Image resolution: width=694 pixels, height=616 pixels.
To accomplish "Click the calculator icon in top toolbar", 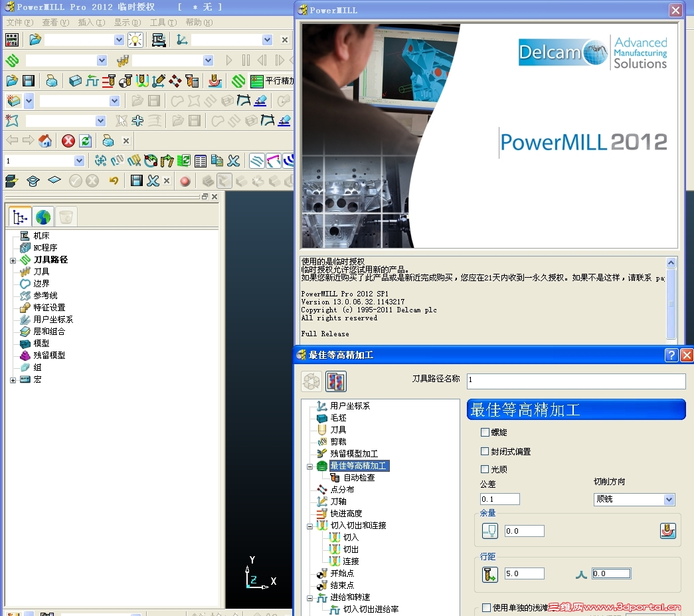I will pos(12,40).
